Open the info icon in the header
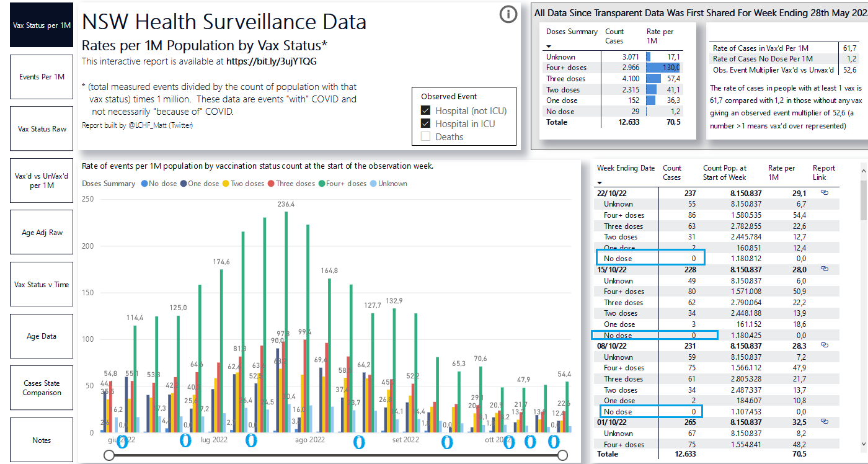 coord(508,15)
